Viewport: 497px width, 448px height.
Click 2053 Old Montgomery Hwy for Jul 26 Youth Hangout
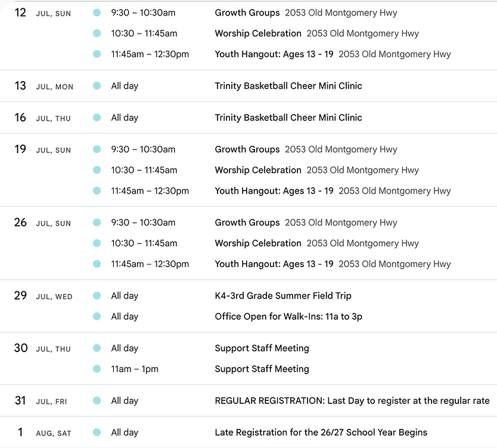point(395,264)
